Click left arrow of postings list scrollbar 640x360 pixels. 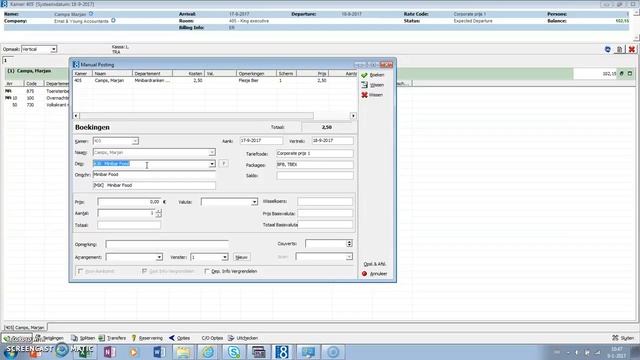click(76, 116)
